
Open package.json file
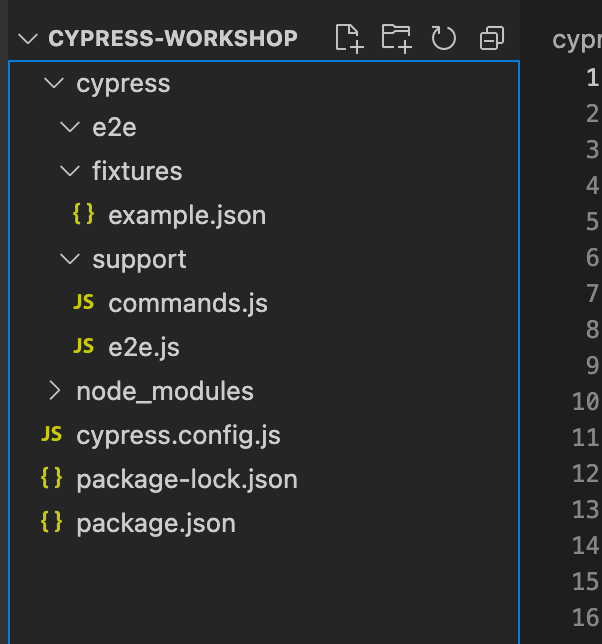tap(156, 524)
